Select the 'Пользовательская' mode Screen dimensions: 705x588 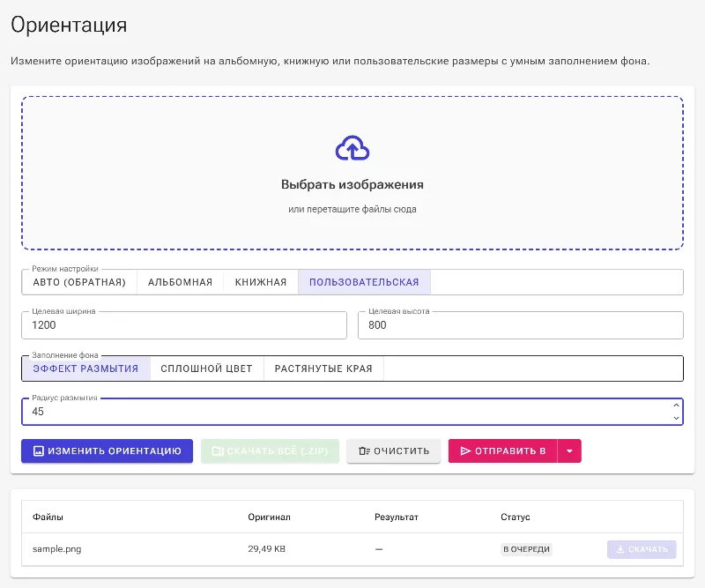364,282
